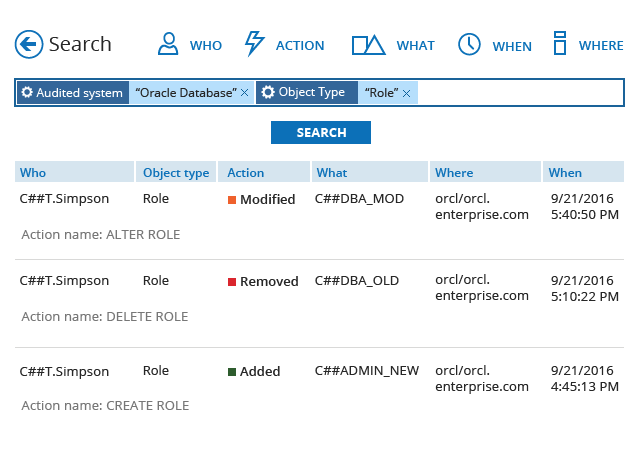Open the C##DBA_OLD removed role entry
The image size is (640, 450).
pos(357,281)
